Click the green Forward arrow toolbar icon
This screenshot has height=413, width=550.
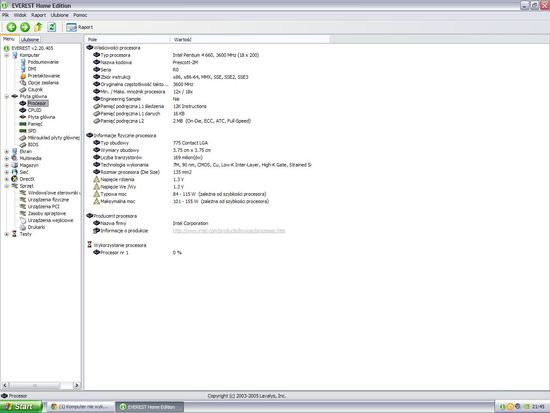click(25, 27)
